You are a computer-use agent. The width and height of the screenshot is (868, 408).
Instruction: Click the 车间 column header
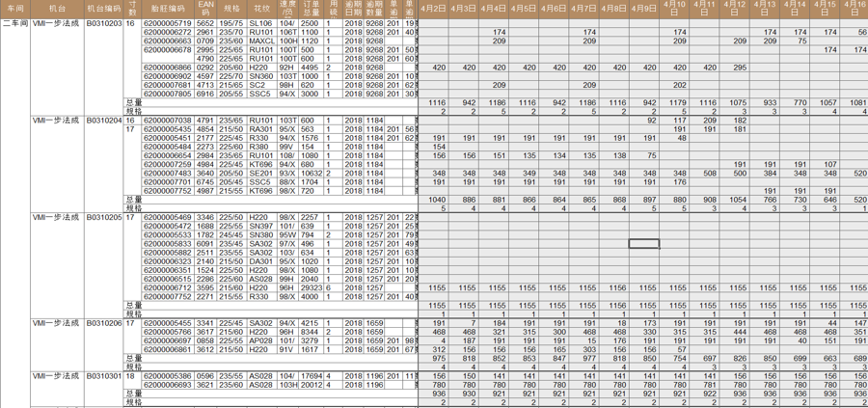14,9
